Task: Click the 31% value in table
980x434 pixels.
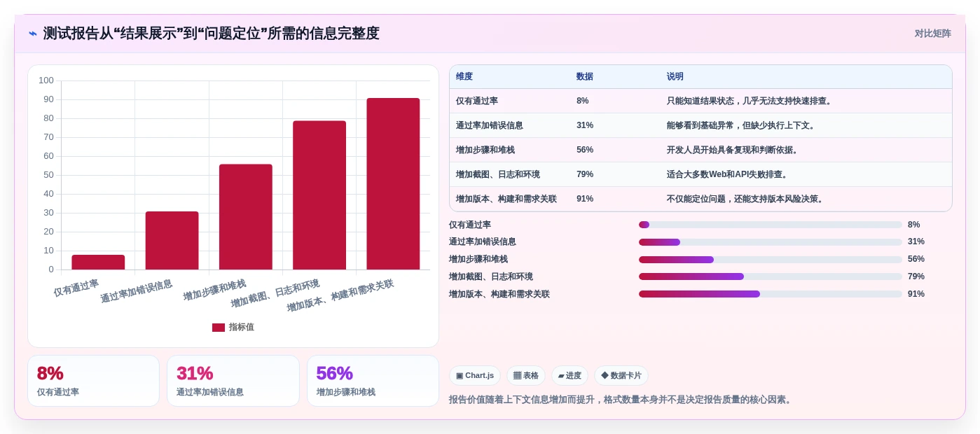Action: [585, 125]
